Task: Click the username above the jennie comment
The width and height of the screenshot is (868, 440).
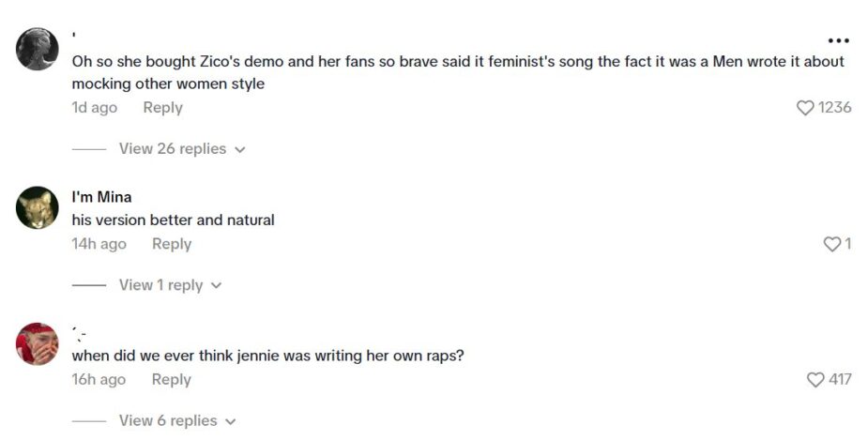Action: [79, 333]
